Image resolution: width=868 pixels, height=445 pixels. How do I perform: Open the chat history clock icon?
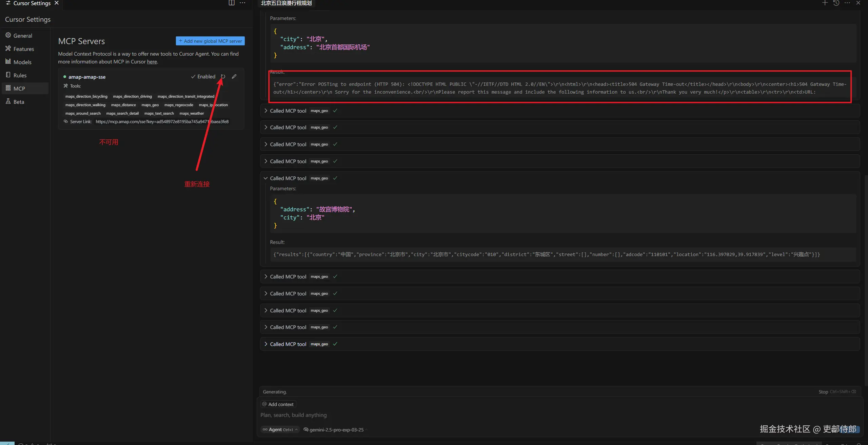coord(836,3)
